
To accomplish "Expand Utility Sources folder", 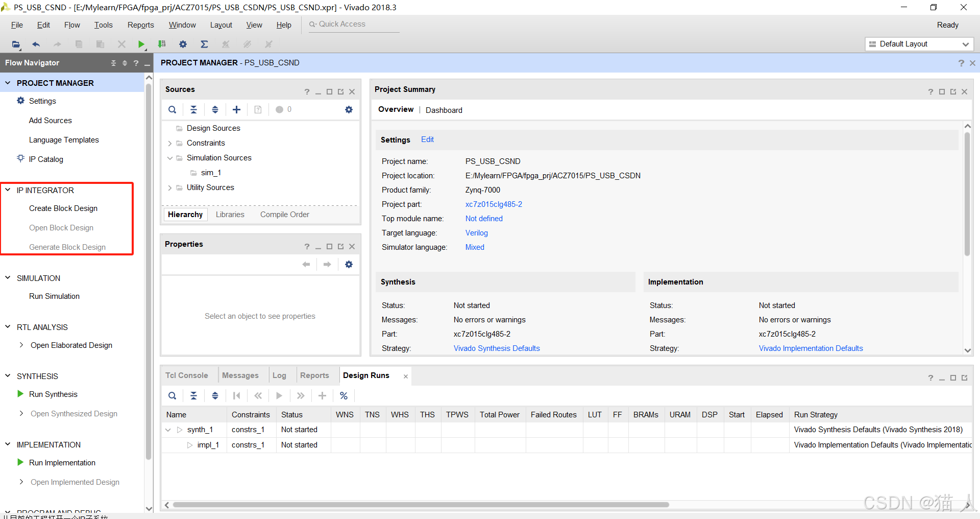I will click(170, 188).
